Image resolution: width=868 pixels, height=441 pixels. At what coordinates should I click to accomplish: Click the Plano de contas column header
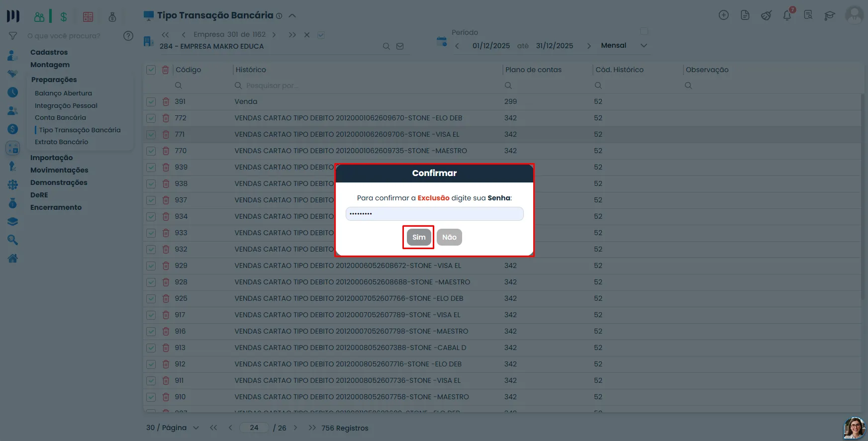coord(533,70)
